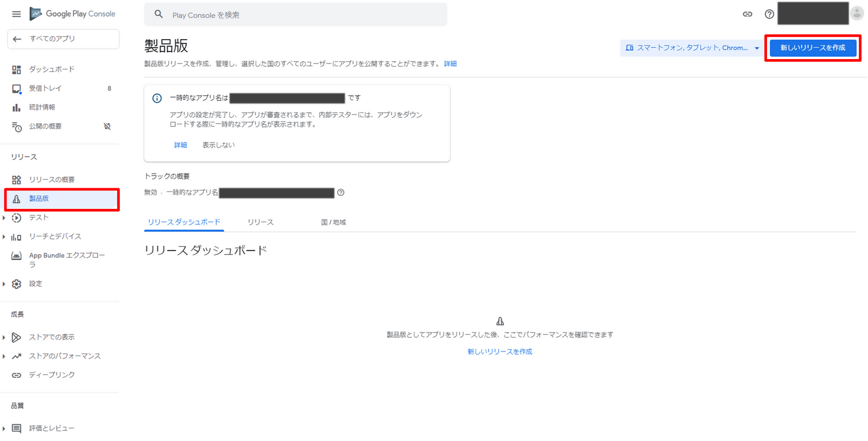Click the 評価とレビュー comment icon
Viewport: 868px width, 441px height.
[17, 429]
